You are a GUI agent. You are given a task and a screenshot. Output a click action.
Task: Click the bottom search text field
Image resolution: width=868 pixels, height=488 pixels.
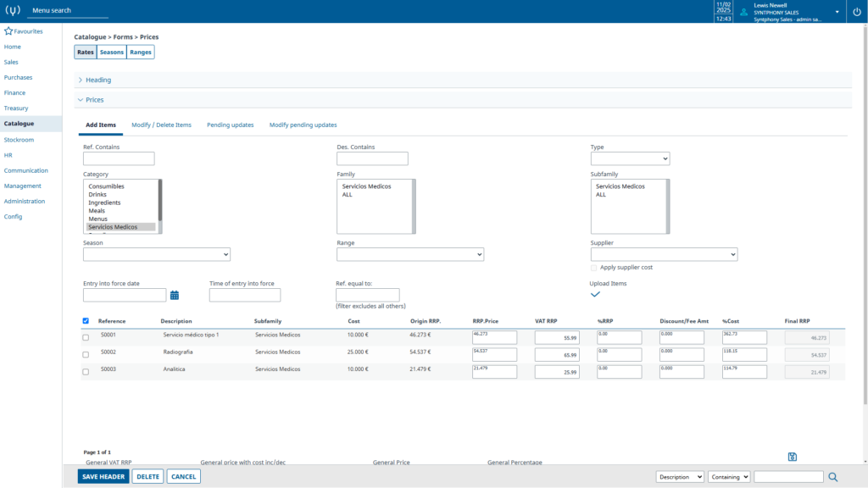788,477
